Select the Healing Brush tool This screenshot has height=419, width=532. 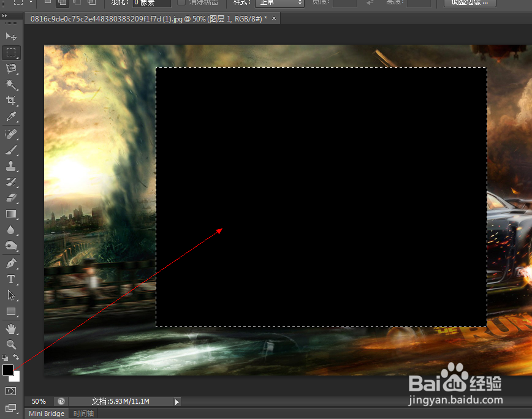click(x=11, y=134)
